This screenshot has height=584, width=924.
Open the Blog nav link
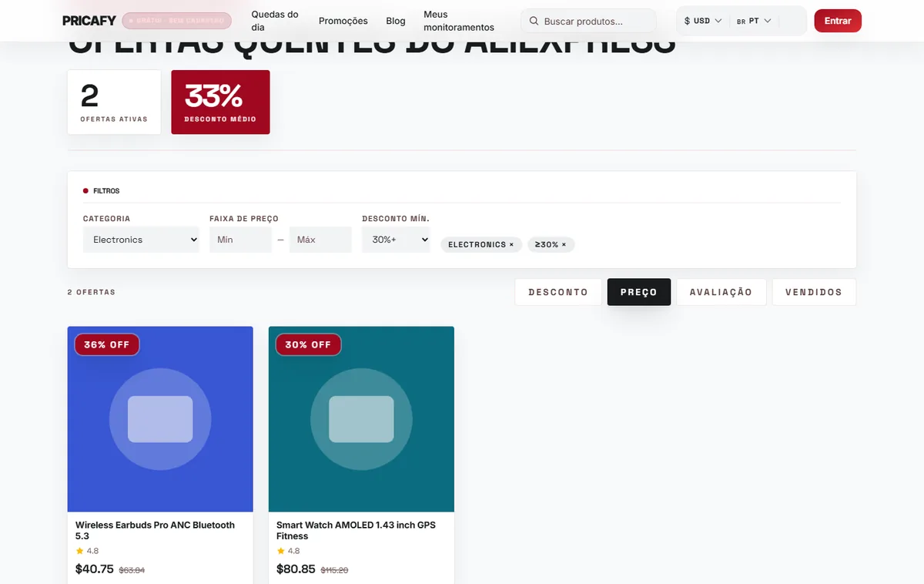396,21
